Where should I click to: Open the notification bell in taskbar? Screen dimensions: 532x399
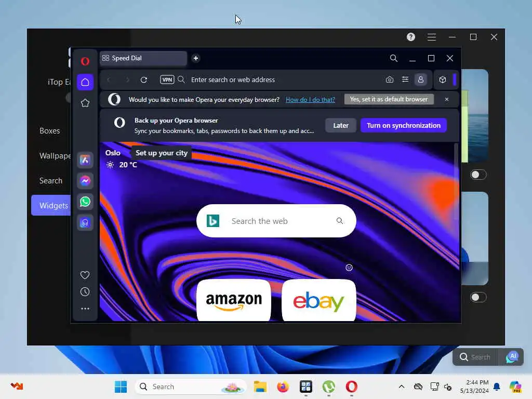coord(497,387)
